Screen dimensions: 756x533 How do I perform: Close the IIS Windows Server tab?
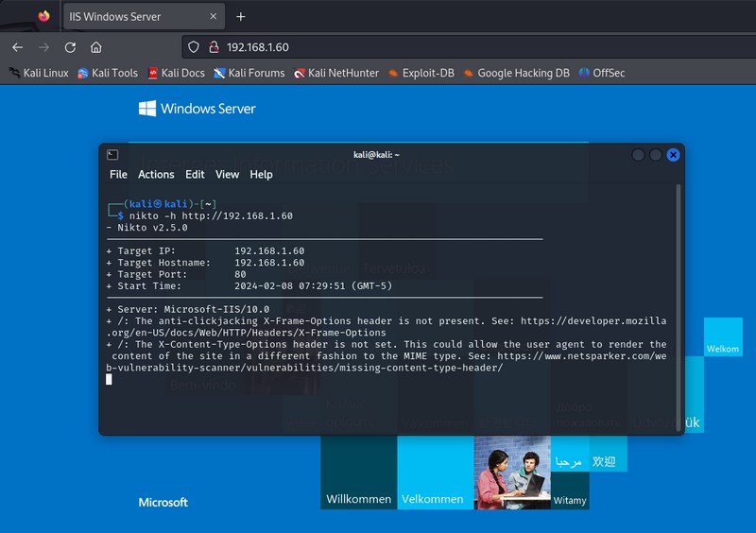click(214, 16)
